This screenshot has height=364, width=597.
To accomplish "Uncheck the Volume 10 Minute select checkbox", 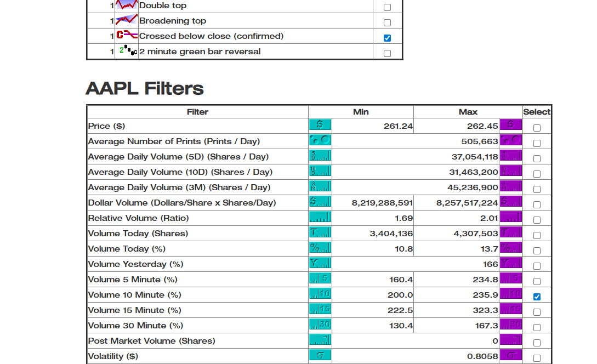I will 537,295.
